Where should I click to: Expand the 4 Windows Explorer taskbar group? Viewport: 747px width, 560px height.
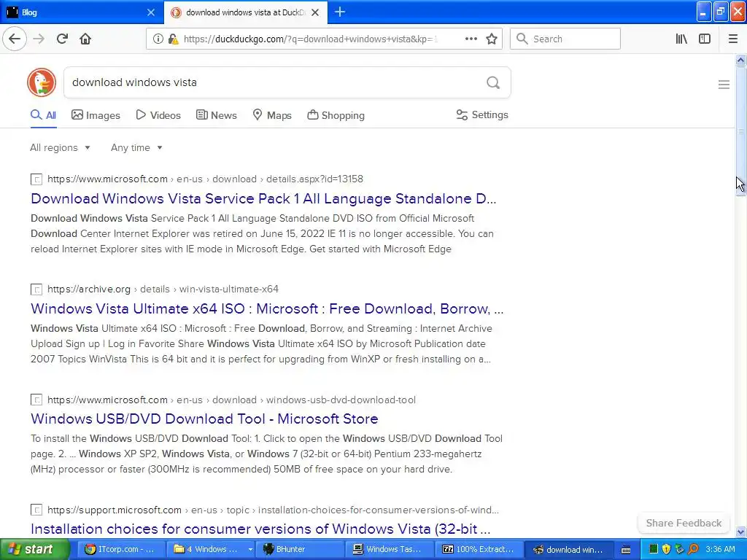212,550
